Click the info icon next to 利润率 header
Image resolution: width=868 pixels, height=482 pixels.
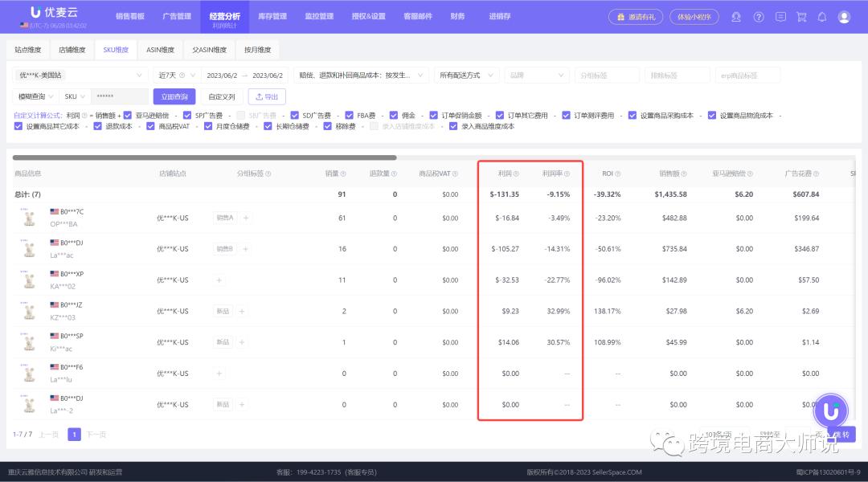[567, 174]
